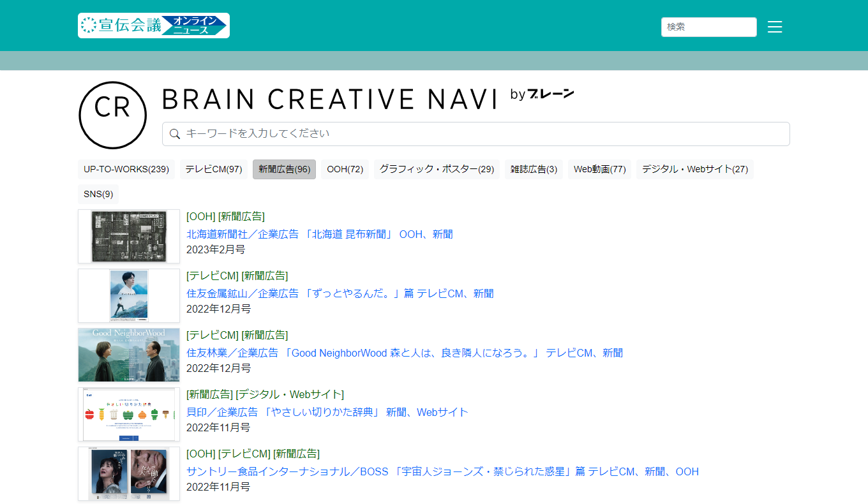Image resolution: width=868 pixels, height=504 pixels.
Task: Open 貝印 やさしい切りかた辞典 article link
Action: (x=327, y=412)
